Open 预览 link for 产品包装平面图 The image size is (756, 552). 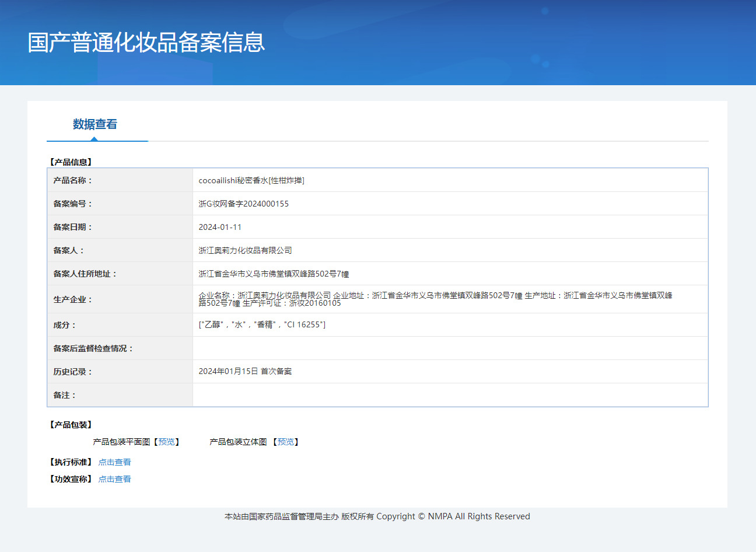167,442
